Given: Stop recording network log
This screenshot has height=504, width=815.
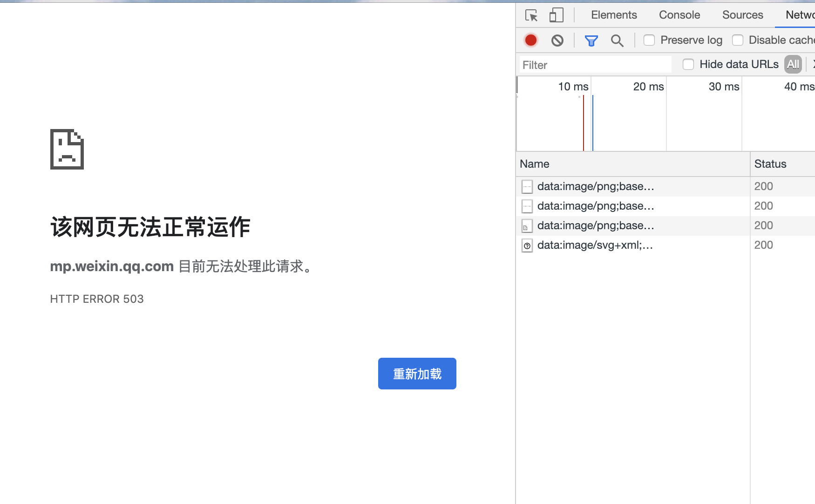Looking at the screenshot, I should tap(531, 41).
